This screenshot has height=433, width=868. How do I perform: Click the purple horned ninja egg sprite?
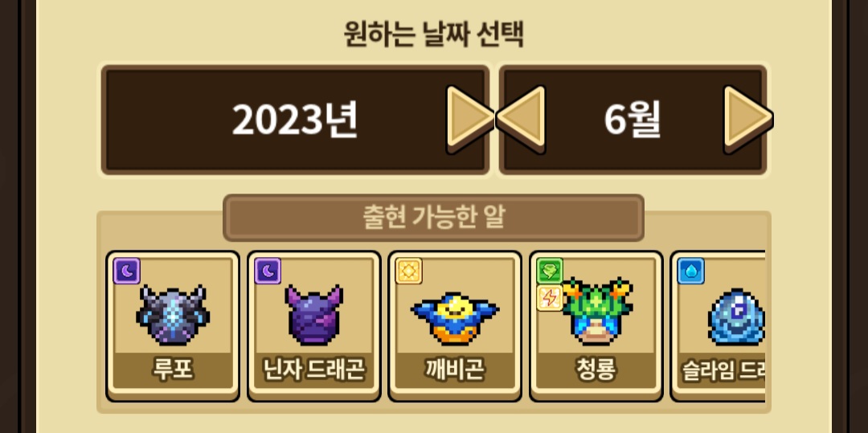coord(314,315)
